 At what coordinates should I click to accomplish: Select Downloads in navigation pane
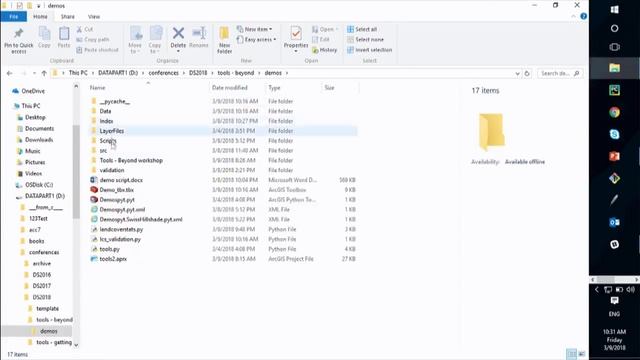39,140
